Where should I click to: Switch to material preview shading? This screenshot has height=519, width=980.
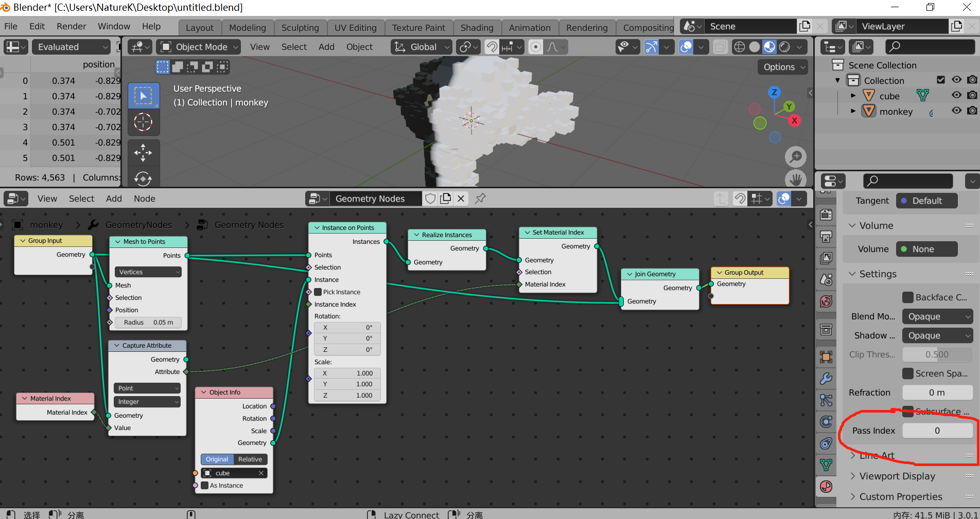[769, 47]
